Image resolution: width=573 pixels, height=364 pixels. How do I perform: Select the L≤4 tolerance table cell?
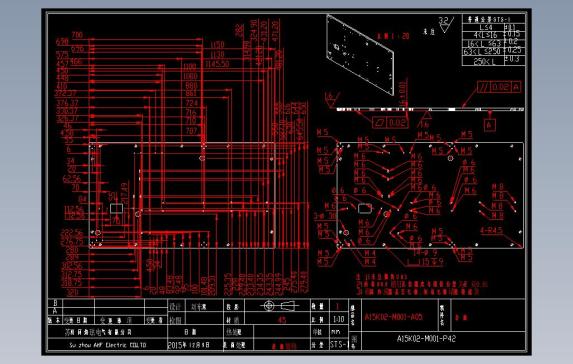[x=483, y=27]
